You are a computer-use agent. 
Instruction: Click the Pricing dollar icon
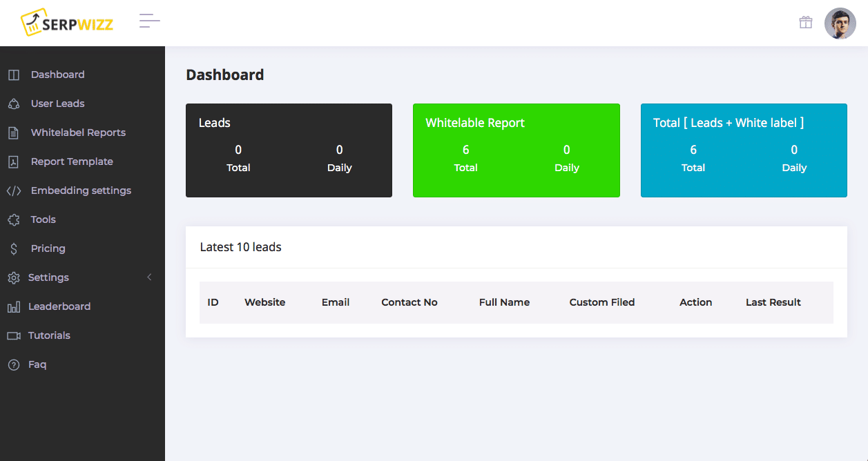coord(14,248)
